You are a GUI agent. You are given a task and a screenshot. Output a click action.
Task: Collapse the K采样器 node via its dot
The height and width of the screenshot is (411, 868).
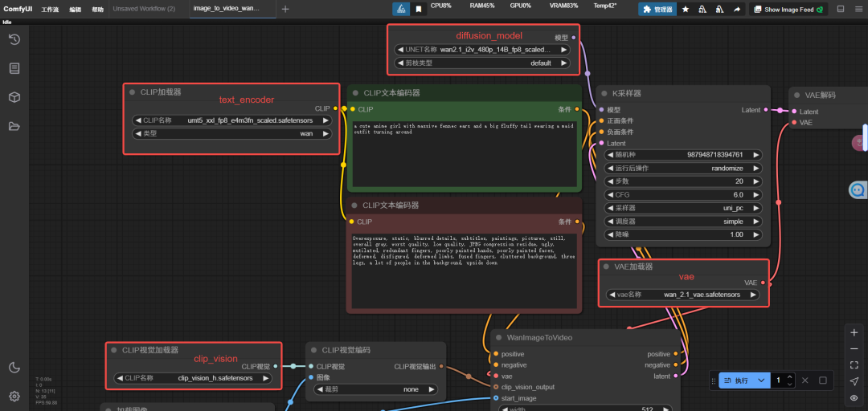[x=604, y=93]
